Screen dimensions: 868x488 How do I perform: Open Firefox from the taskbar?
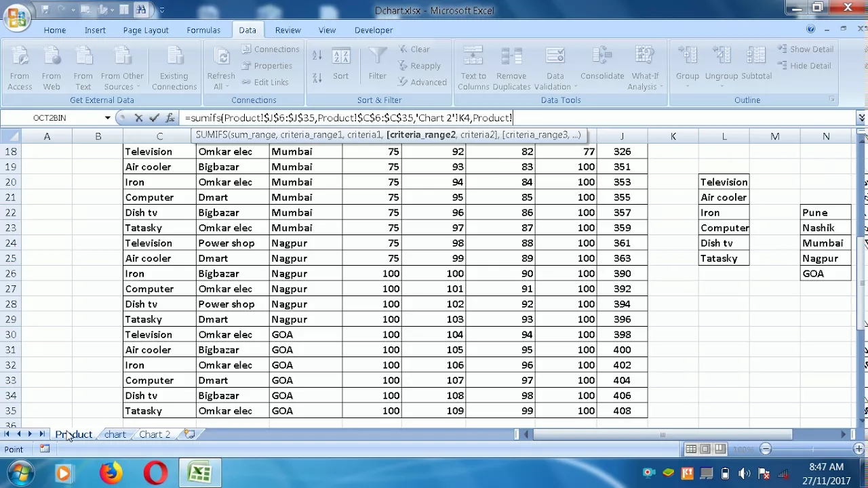(110, 473)
